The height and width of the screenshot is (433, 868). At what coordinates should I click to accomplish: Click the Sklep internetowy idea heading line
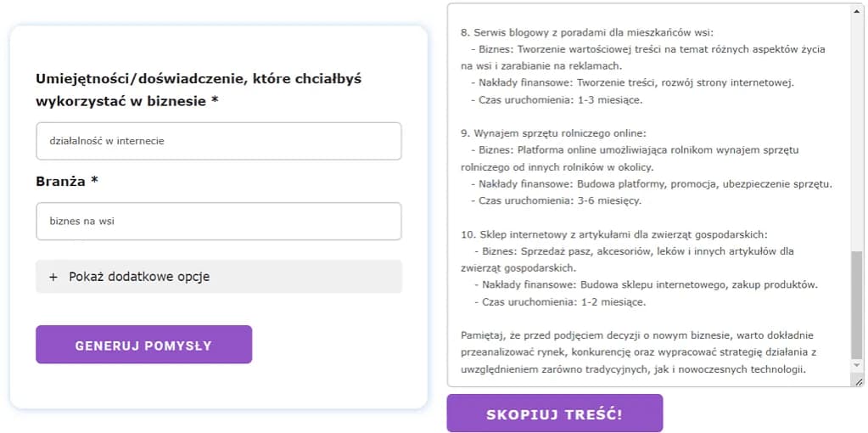coord(613,234)
